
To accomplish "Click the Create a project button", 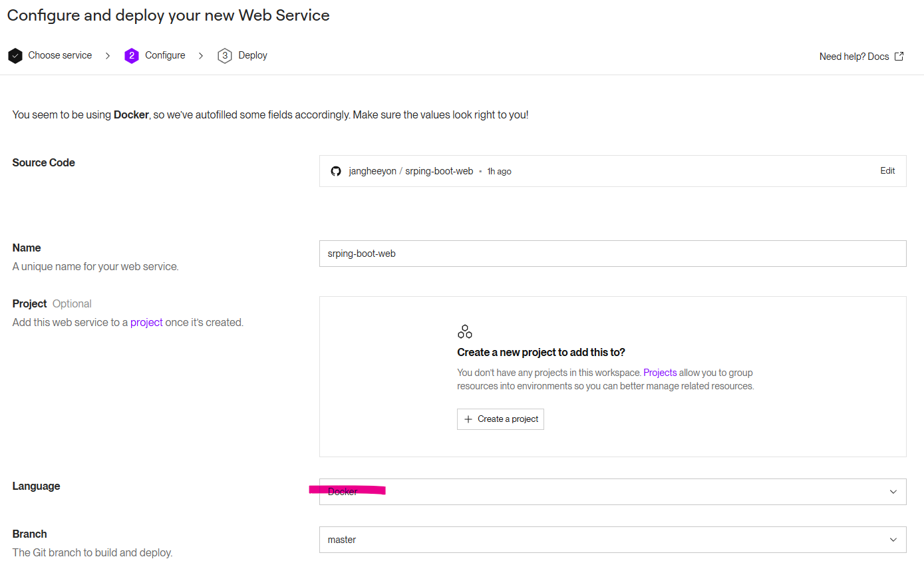I will (500, 419).
